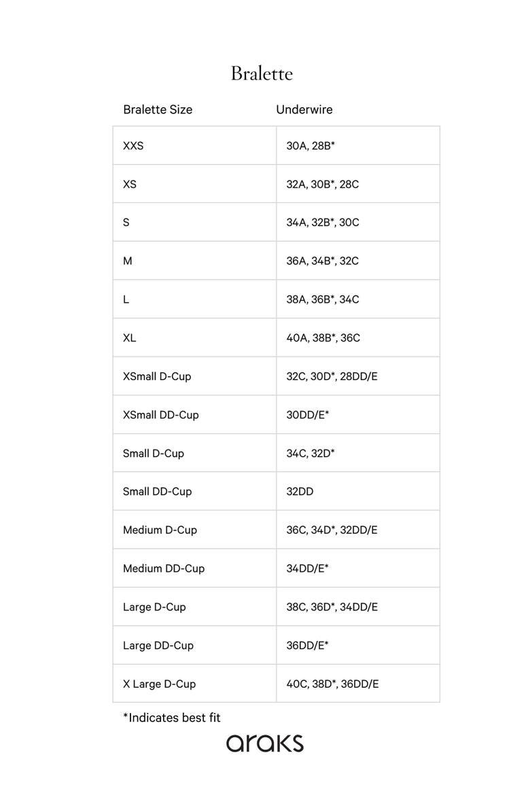Image resolution: width=530 pixels, height=812 pixels.
Task: Select the XL size cell
Action: (130, 337)
